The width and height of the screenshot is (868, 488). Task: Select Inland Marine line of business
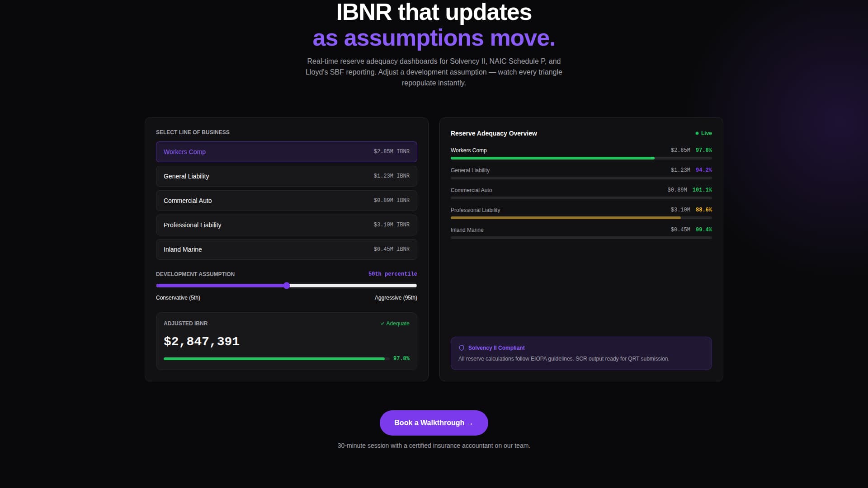[286, 249]
